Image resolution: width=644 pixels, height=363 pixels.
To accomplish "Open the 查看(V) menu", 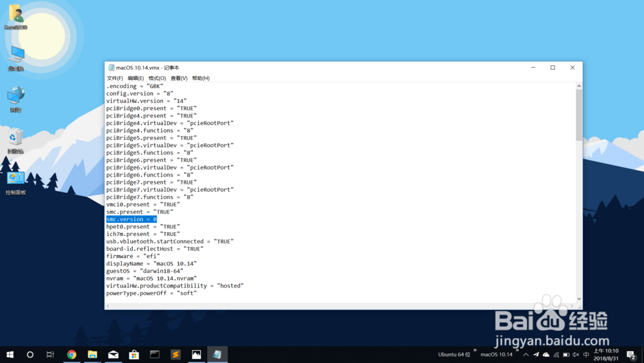I will (x=178, y=78).
